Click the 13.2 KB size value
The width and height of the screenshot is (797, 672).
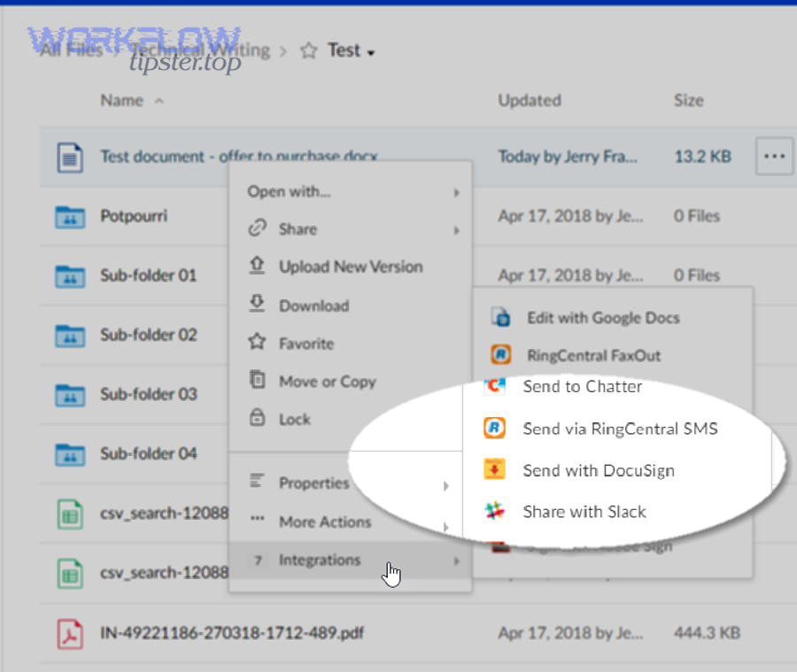tap(702, 156)
